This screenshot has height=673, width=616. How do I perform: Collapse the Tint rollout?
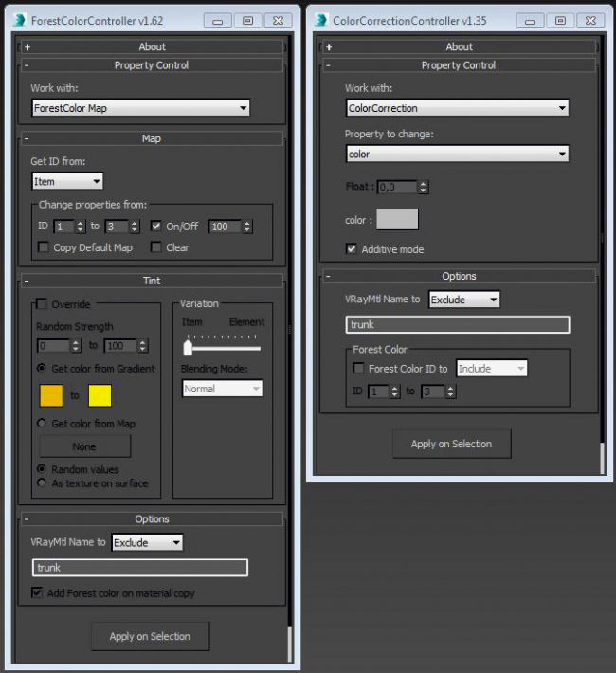[152, 281]
